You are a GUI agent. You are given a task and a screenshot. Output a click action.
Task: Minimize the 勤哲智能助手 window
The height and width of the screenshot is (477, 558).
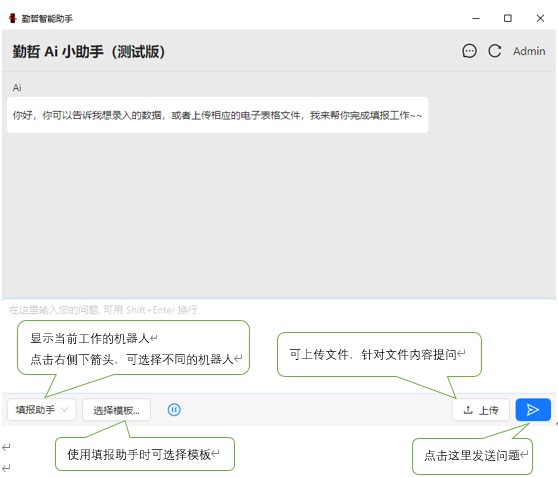(x=476, y=18)
